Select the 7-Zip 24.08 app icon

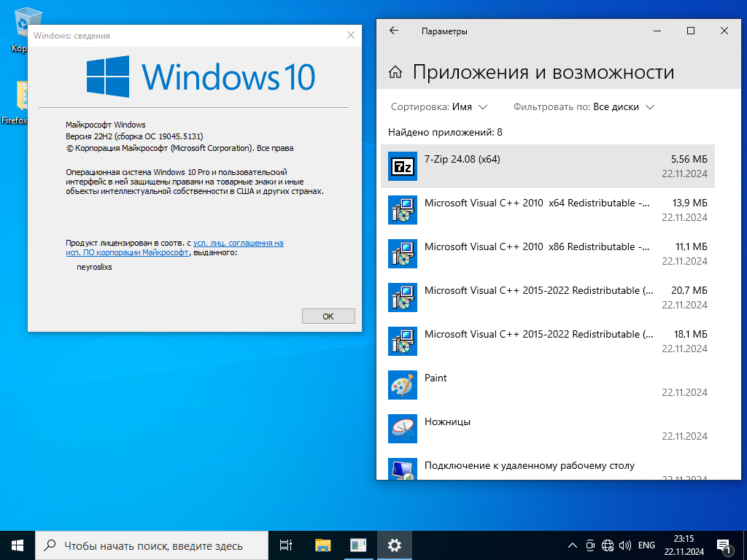point(402,166)
